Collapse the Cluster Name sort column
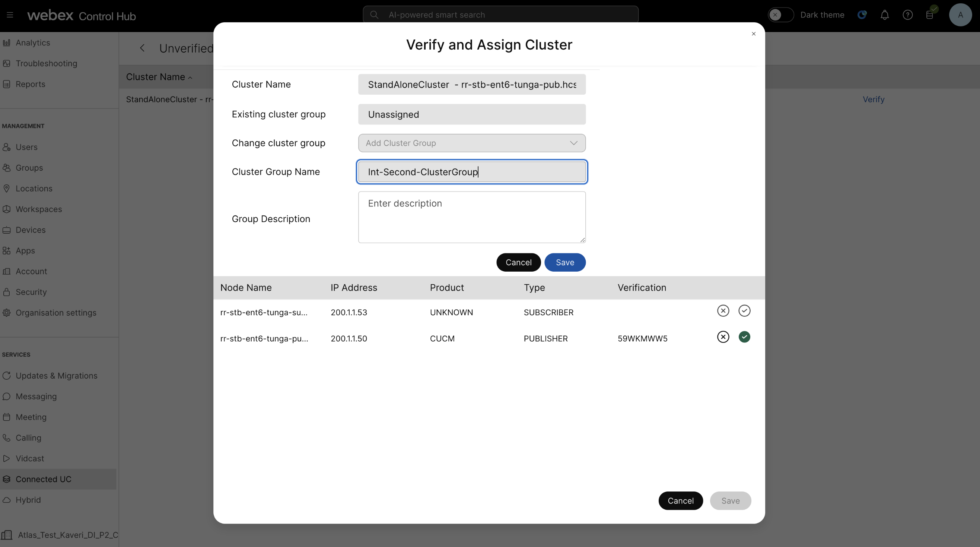The image size is (980, 547). coord(190,77)
